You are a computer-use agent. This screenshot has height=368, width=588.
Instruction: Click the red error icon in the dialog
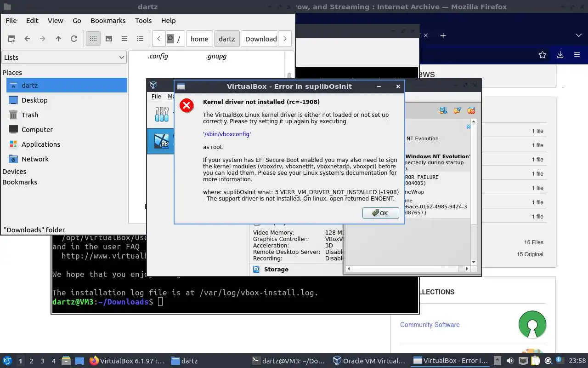pyautogui.click(x=187, y=106)
